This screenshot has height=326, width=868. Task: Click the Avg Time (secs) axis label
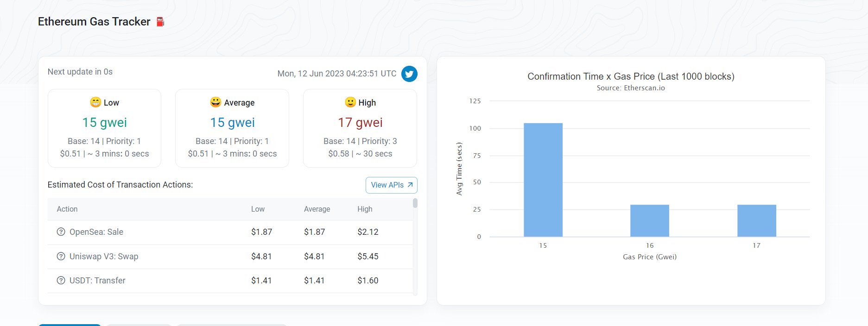459,169
